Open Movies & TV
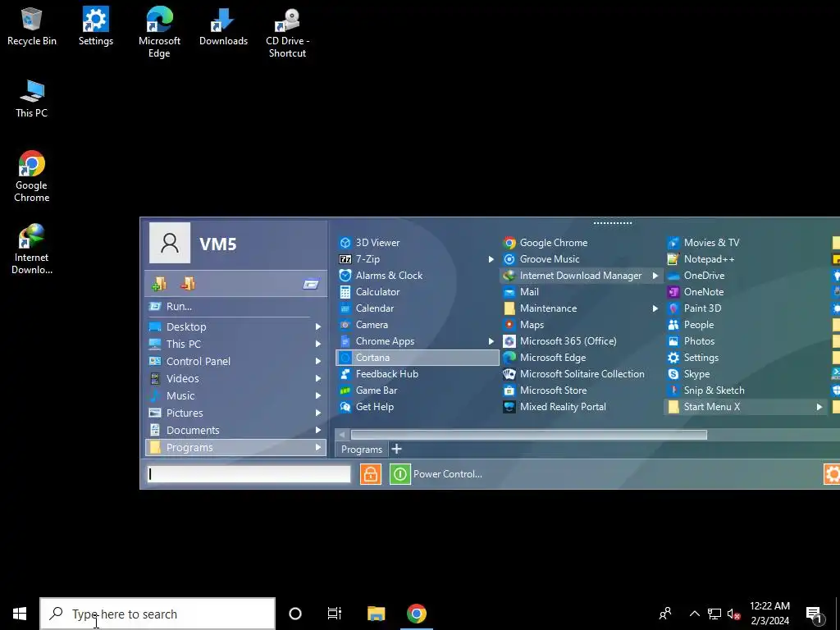This screenshot has height=630, width=840. [746, 243]
